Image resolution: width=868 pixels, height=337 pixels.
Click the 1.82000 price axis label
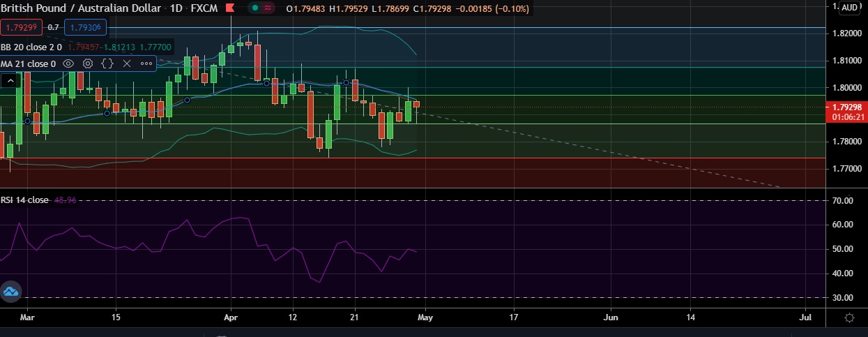[x=846, y=33]
